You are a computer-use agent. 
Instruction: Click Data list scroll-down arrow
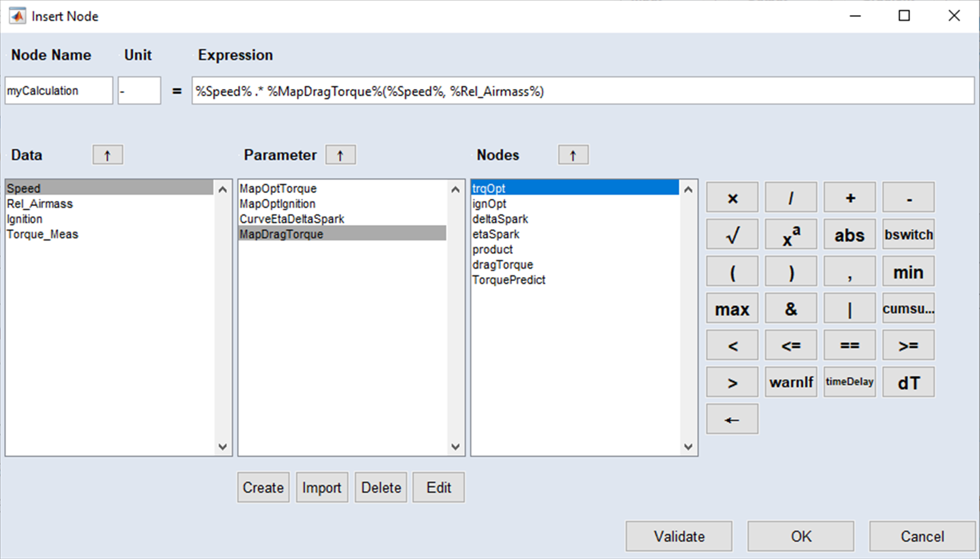click(222, 447)
